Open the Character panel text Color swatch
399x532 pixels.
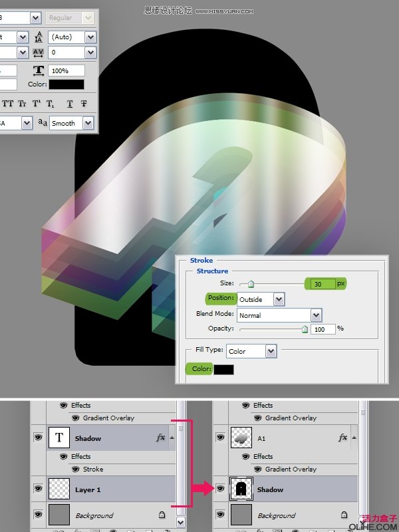(x=66, y=84)
